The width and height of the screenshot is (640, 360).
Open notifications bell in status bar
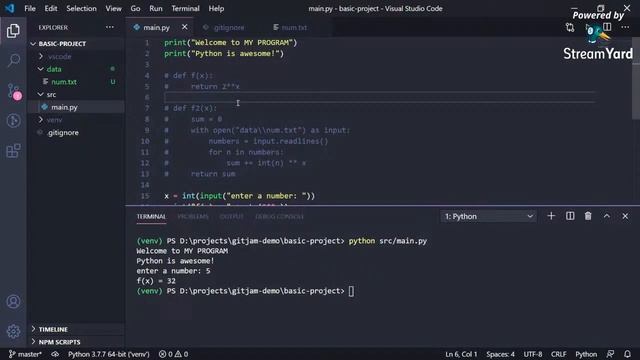click(627, 354)
